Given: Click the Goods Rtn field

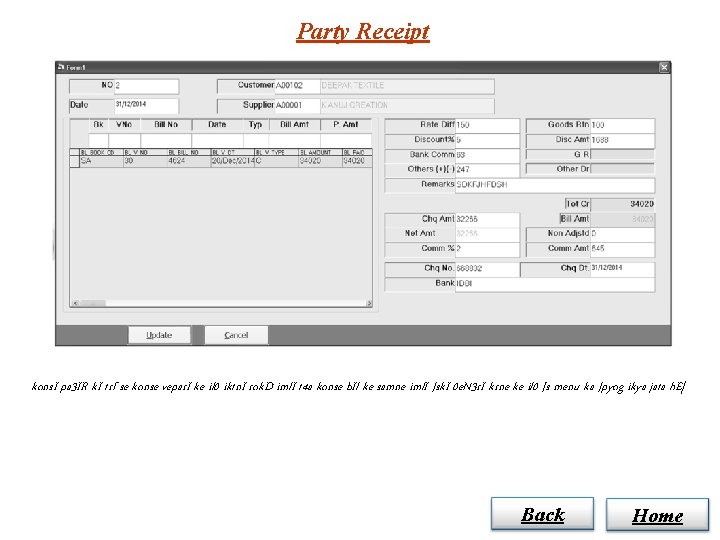Looking at the screenshot, I should click(x=622, y=125).
